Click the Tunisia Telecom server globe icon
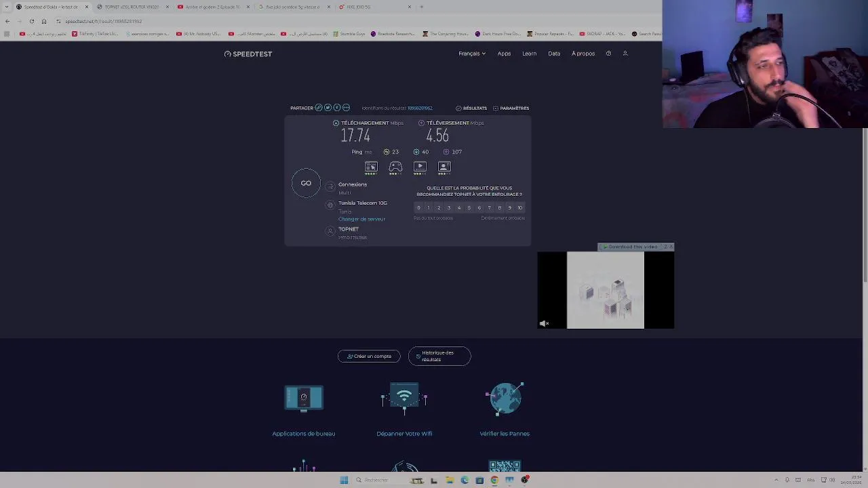Viewport: 868px width, 488px height. pos(330,205)
